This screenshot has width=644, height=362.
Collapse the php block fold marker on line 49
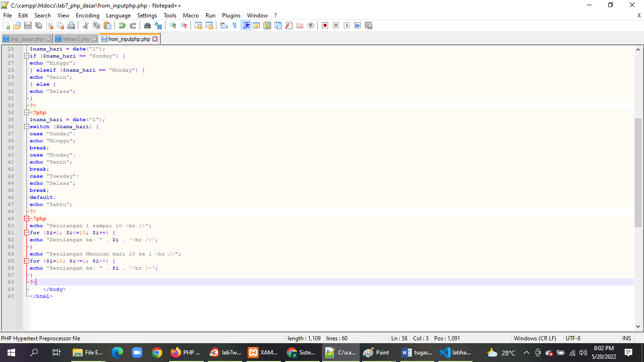coord(26,219)
